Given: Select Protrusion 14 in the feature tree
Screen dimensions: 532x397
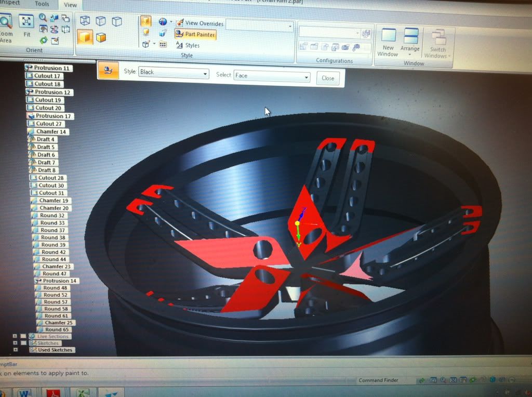Looking at the screenshot, I should (59, 281).
